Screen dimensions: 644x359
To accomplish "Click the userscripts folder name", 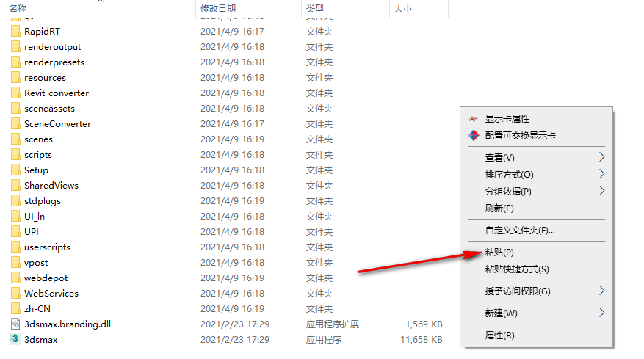I will tap(47, 247).
